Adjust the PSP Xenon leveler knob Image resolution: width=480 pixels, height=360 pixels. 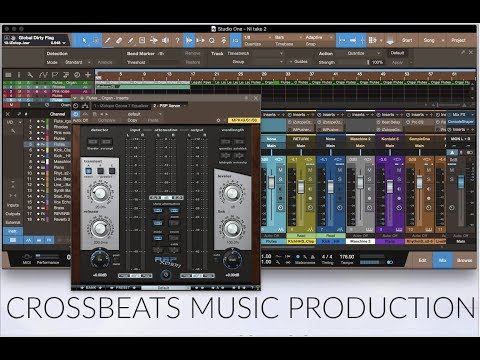pos(232,193)
